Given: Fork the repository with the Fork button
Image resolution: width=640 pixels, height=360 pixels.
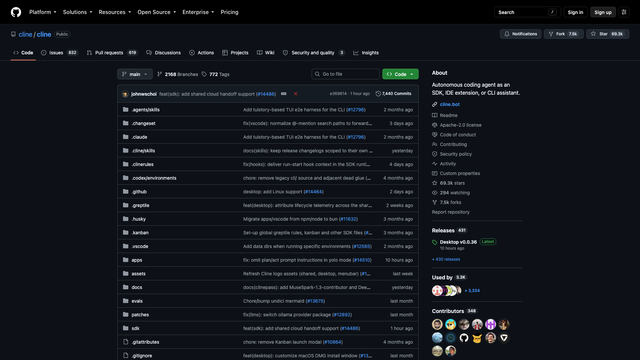Looking at the screenshot, I should 563,34.
